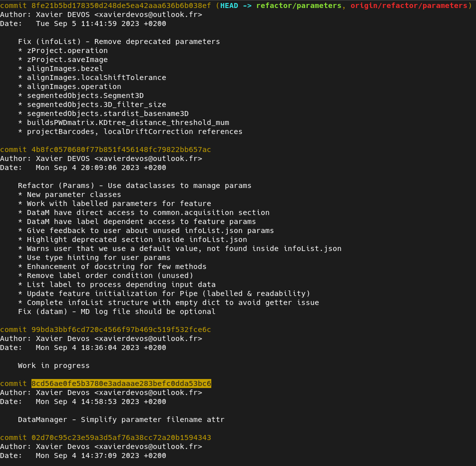Click author line of commit 02d70c9
Image resolution: width=476 pixels, height=466 pixels.
click(x=101, y=446)
